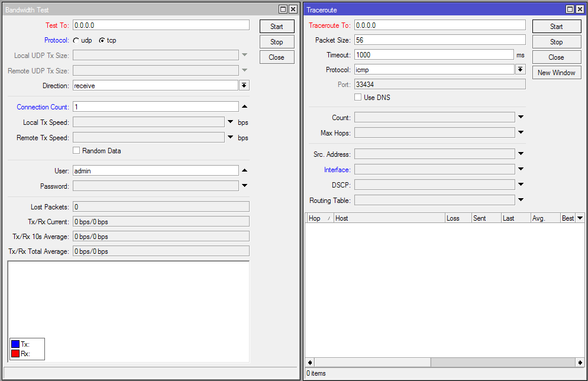This screenshot has height=381, width=588.
Task: Open the Direction dropdown list
Action: [x=244, y=86]
